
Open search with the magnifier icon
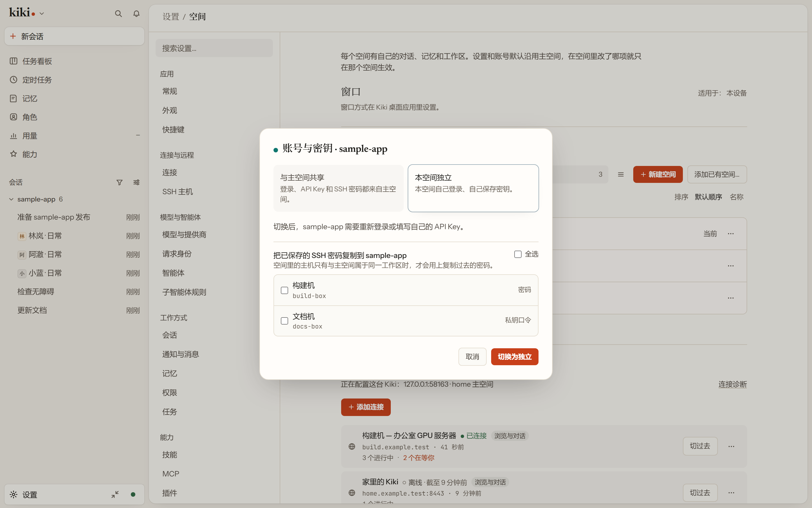click(x=118, y=14)
